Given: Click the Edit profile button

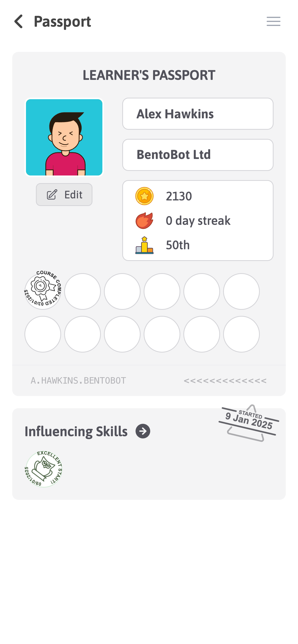Looking at the screenshot, I should click(x=64, y=195).
